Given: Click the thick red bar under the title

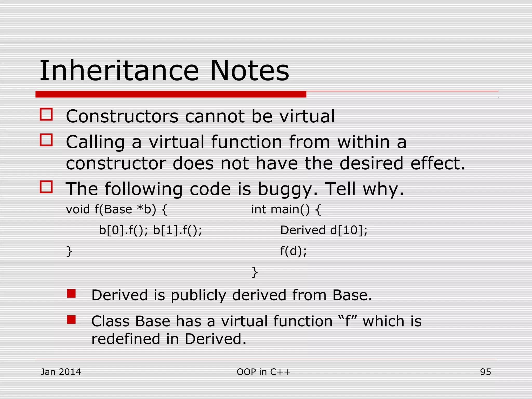Looking at the screenshot, I should pyautogui.click(x=171, y=94).
